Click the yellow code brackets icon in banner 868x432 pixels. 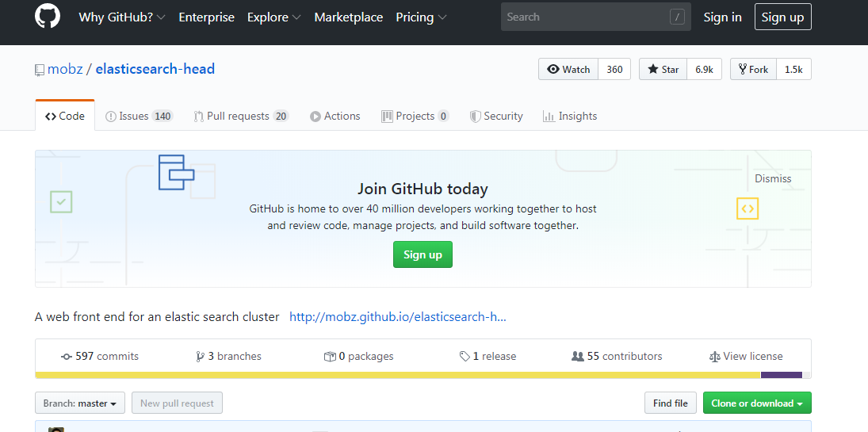coord(748,208)
